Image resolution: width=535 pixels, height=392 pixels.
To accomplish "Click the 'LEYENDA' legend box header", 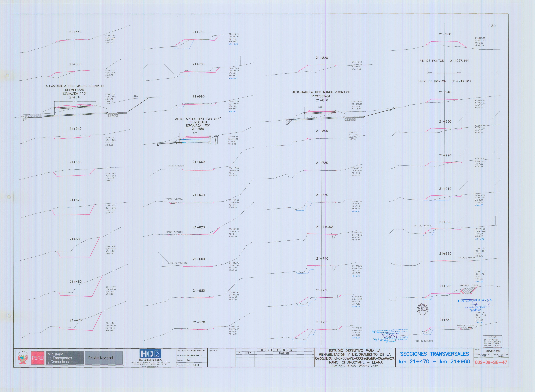I will pos(492,337).
